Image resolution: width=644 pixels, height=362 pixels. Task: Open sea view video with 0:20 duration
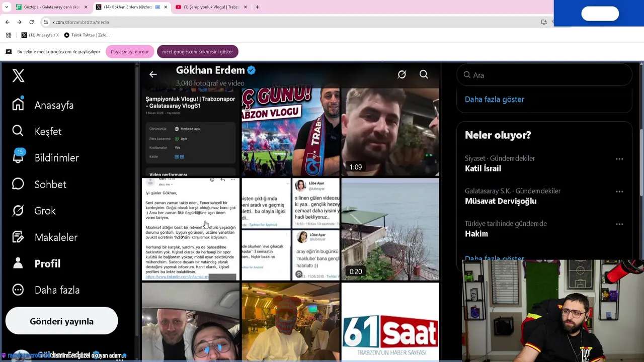[x=390, y=229]
